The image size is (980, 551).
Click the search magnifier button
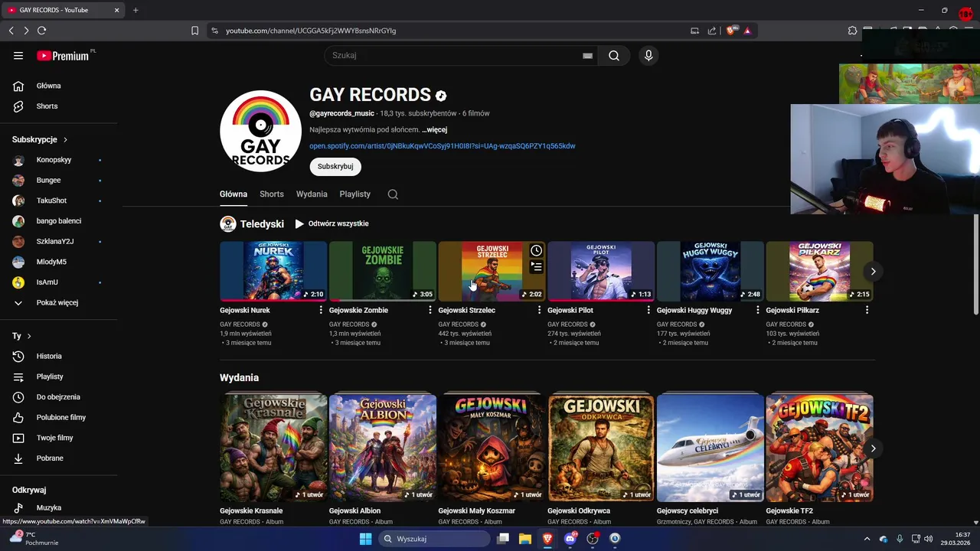coord(614,56)
